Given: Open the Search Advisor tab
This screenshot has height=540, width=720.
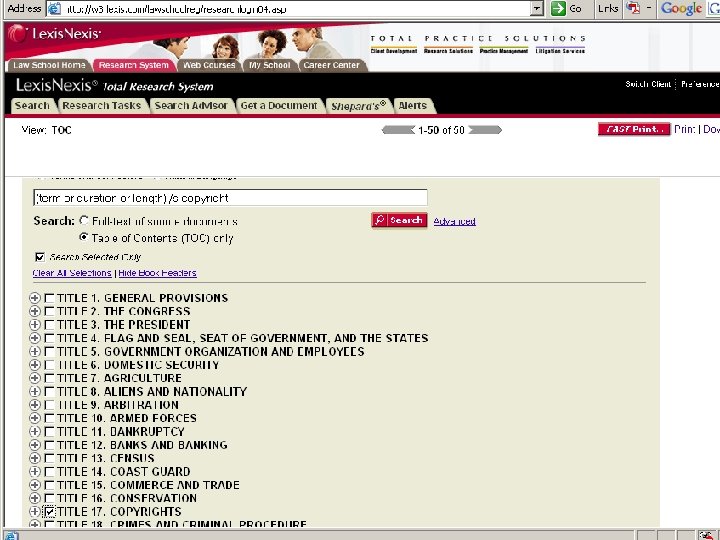Looking at the screenshot, I should coord(191,106).
